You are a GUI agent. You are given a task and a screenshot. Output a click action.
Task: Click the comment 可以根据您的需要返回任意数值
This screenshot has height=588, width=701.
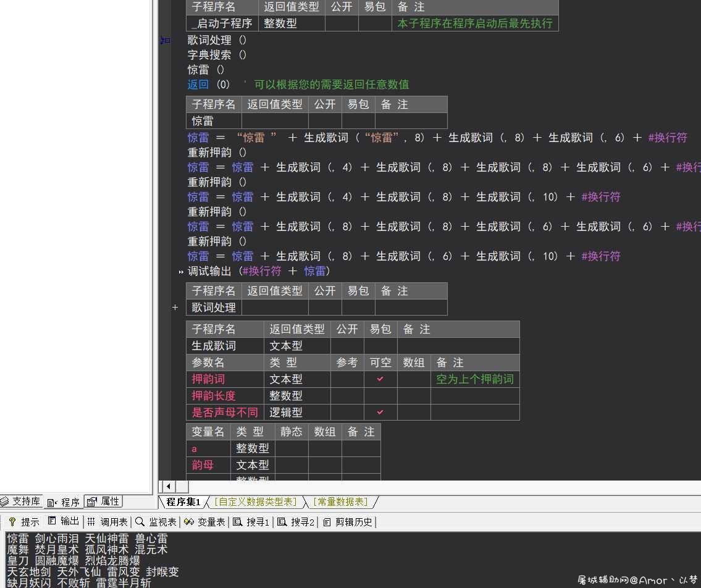[x=331, y=85]
